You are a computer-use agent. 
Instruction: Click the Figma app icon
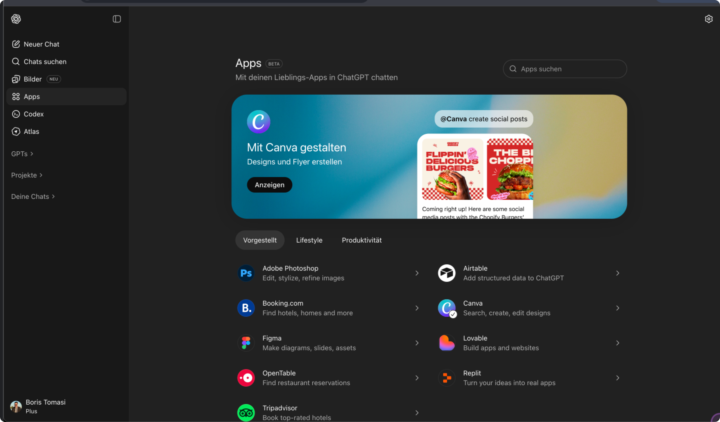click(x=246, y=343)
